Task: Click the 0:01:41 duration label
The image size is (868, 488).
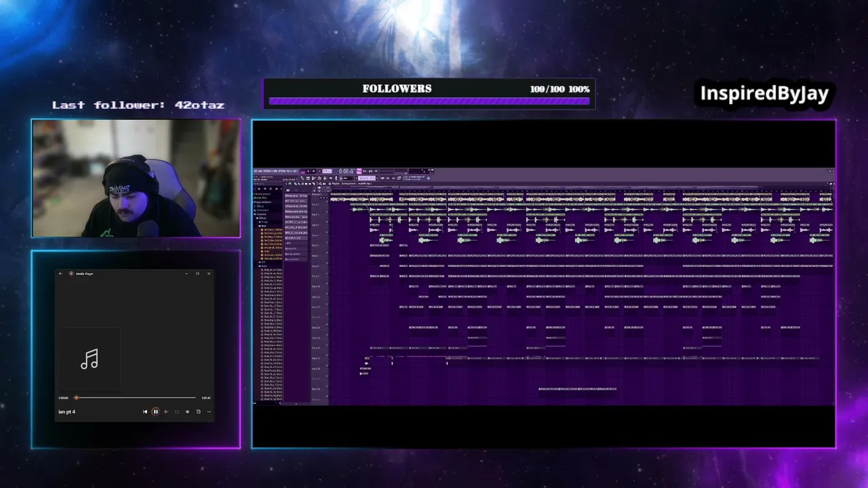Action: tap(206, 398)
